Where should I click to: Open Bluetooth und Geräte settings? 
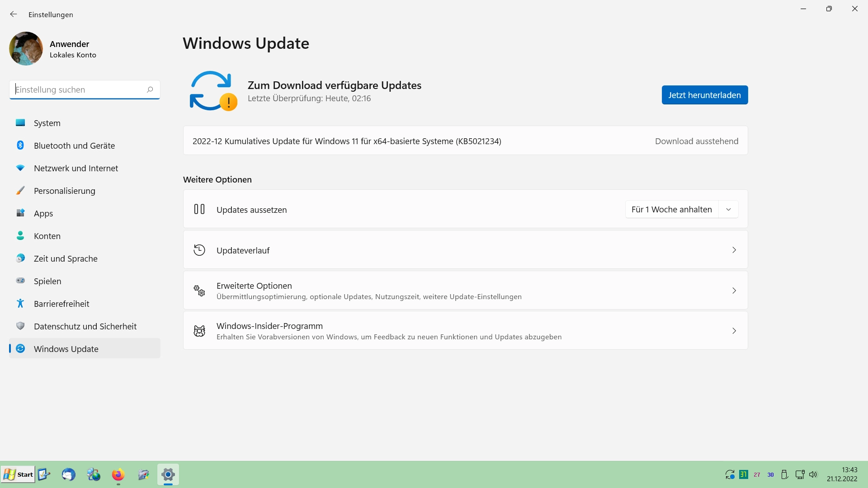click(x=85, y=145)
